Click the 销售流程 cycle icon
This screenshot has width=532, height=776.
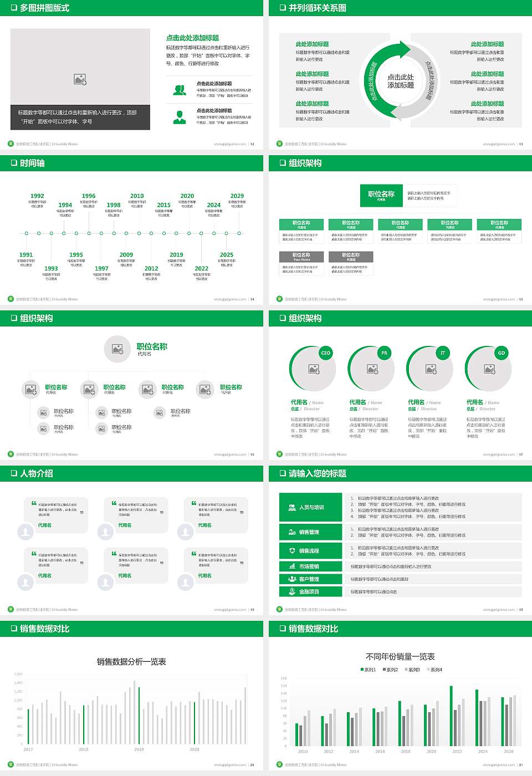(292, 550)
